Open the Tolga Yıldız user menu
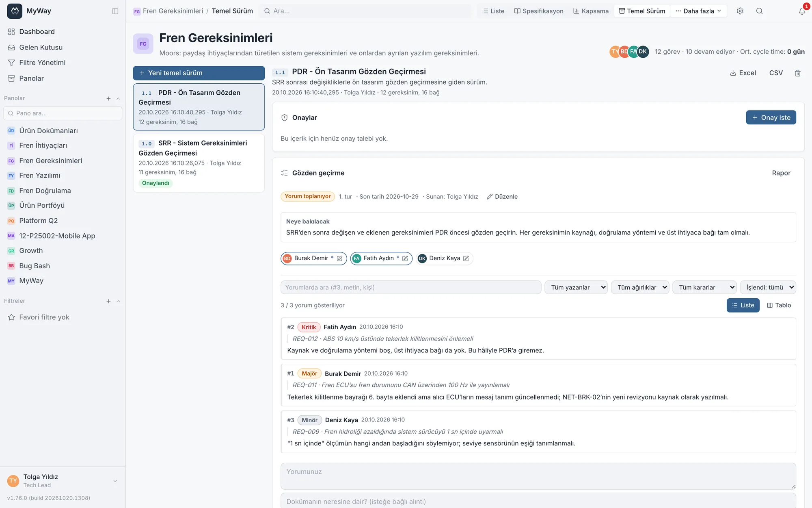Viewport: 812px width, 508px height. point(63,481)
